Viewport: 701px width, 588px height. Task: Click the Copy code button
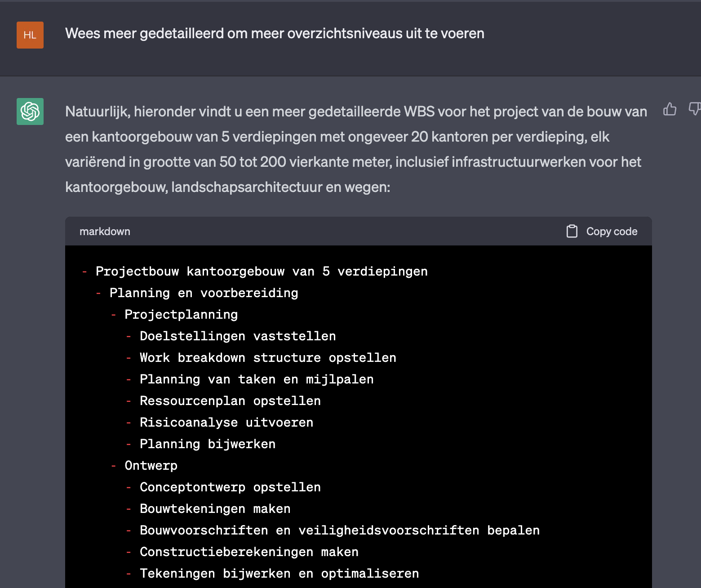pos(612,231)
